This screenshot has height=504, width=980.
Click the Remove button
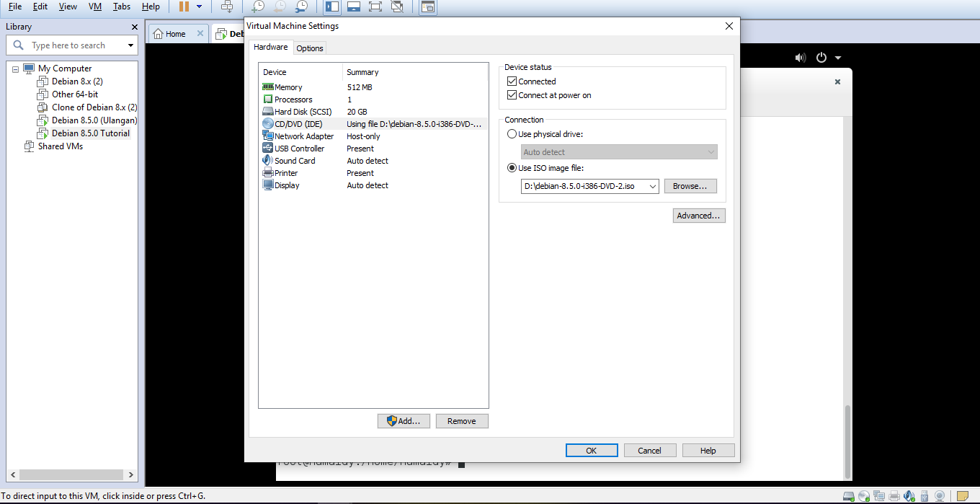(462, 421)
